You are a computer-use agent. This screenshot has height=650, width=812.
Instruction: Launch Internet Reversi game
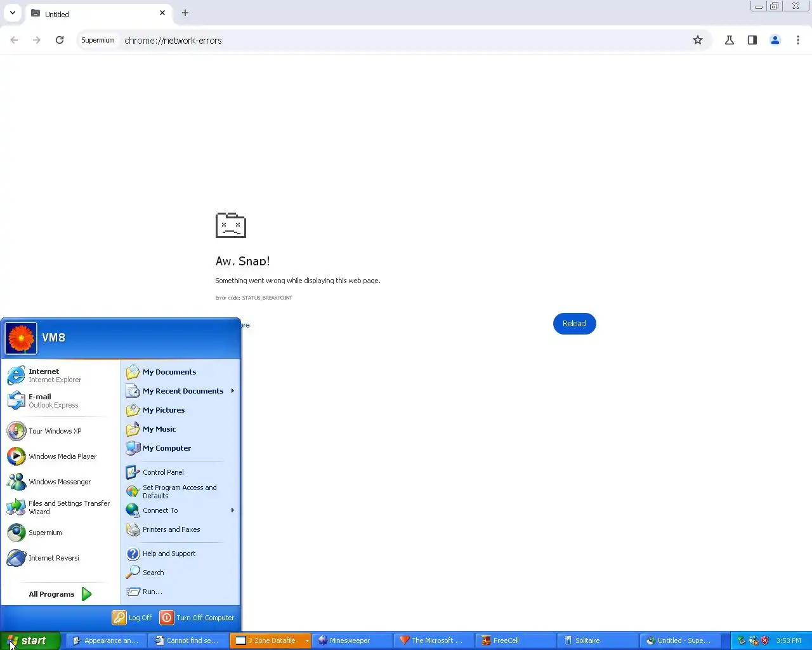point(60,558)
